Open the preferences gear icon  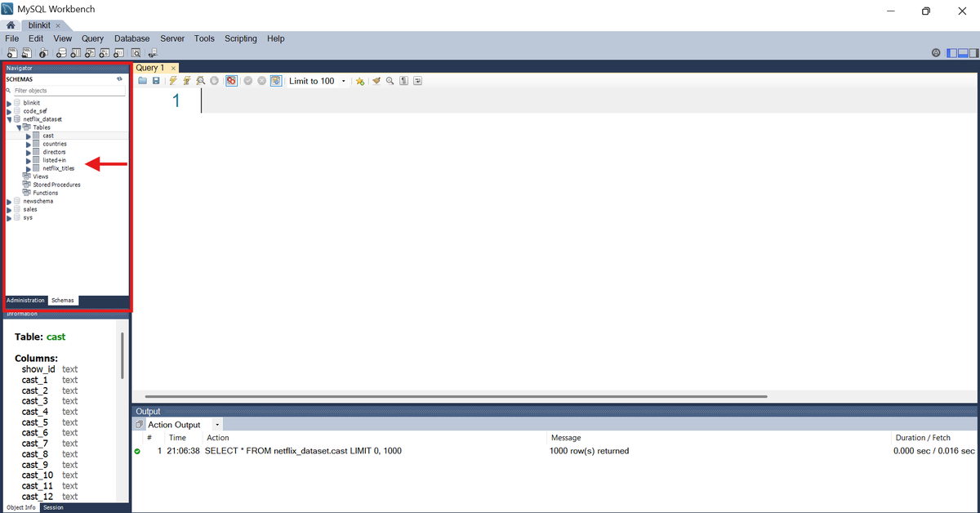point(936,53)
